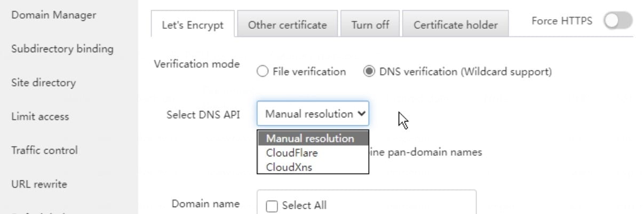Enable the Force HTTPS switch
Viewport: 644px width, 214px height.
pos(618,21)
